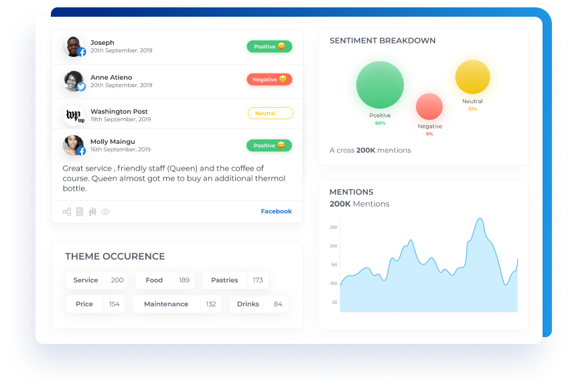Click Molly Maingu's profile picture
Viewport: 572px width, 392px height.
coord(74,145)
